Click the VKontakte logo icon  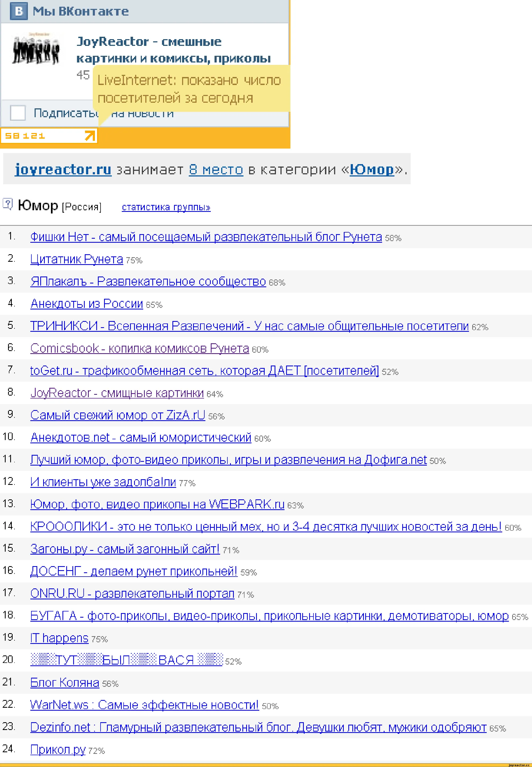click(x=19, y=11)
